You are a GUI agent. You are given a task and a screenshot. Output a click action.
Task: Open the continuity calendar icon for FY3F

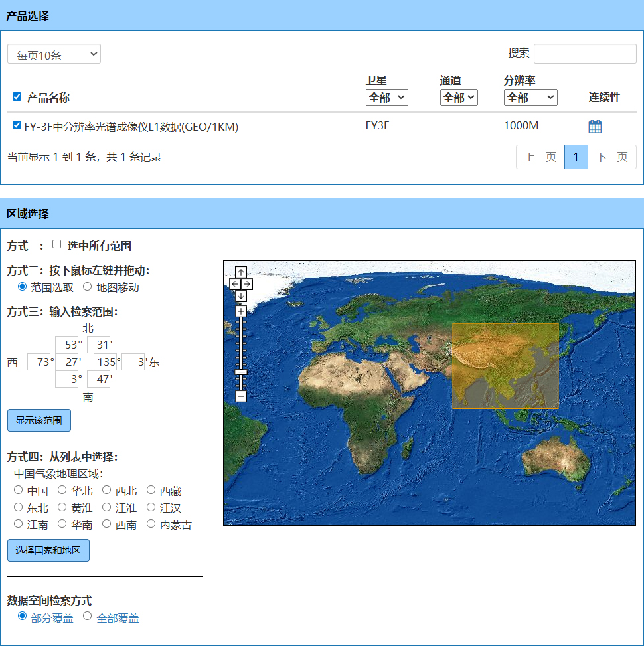pos(595,126)
